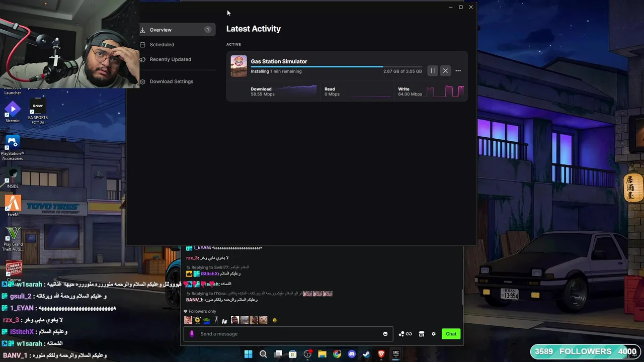Screen dimensions: 644x362
Task: Open Windows Search from the taskbar
Action: click(263, 354)
